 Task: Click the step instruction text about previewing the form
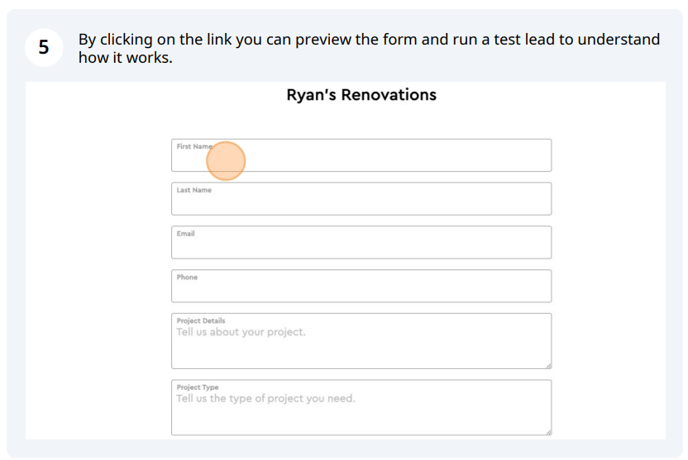tap(369, 48)
